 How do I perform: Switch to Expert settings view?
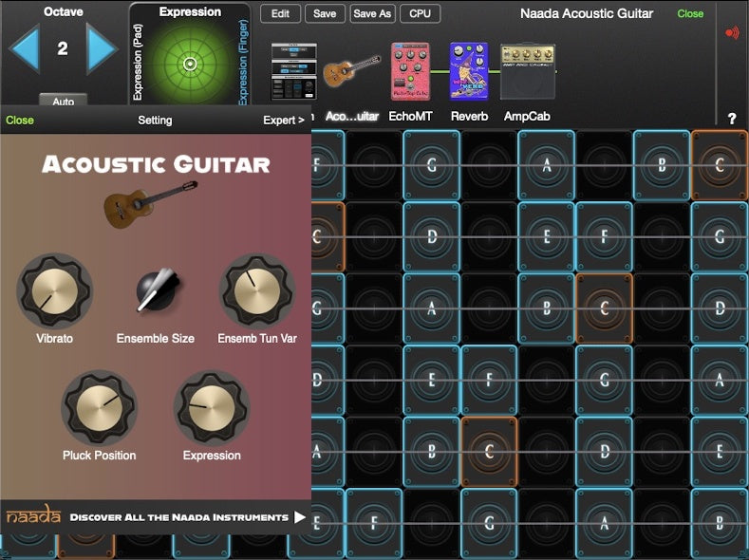pyautogui.click(x=284, y=121)
